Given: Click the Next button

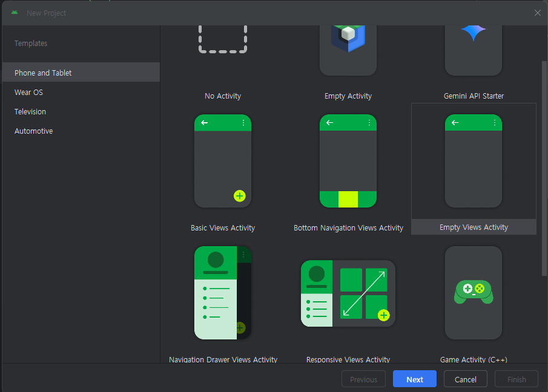Looking at the screenshot, I should [x=415, y=379].
